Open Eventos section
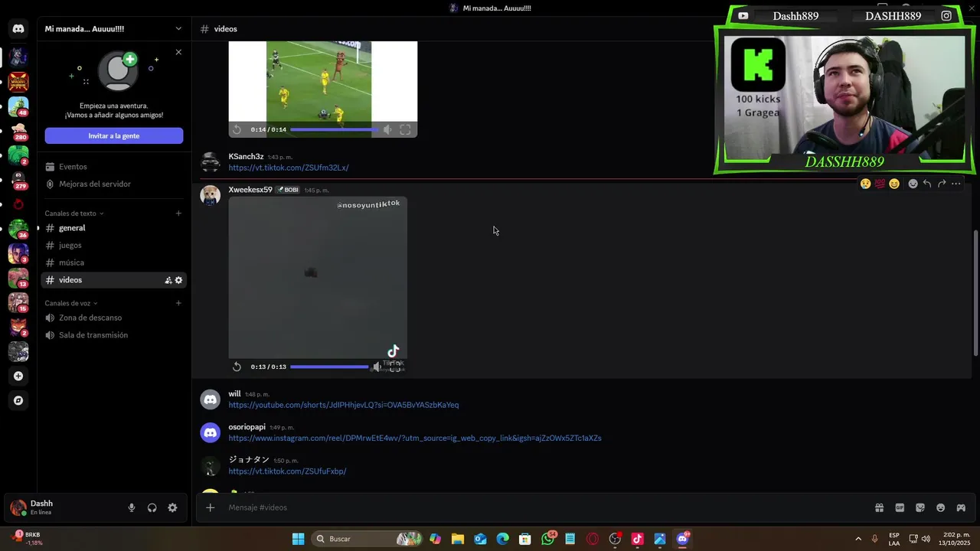980x551 pixels. click(x=113, y=167)
